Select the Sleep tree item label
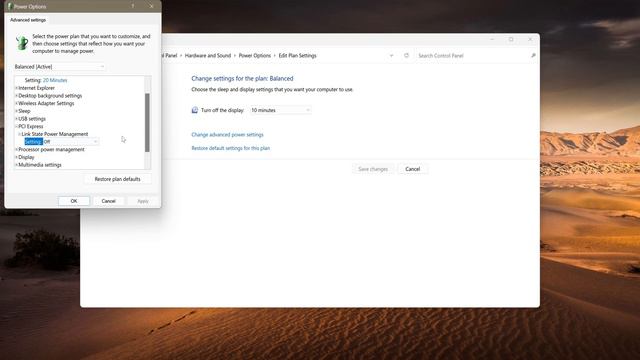The height and width of the screenshot is (360, 640). pos(24,111)
